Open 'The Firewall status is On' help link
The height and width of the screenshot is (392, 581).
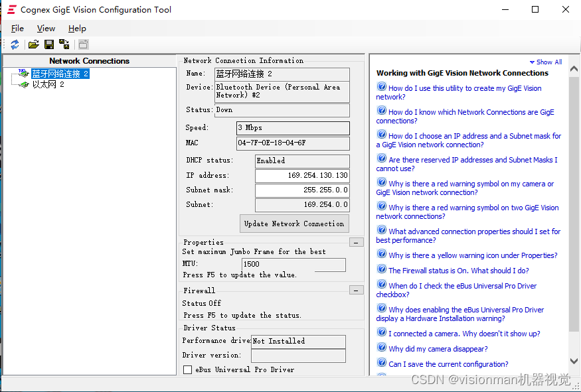[458, 271]
